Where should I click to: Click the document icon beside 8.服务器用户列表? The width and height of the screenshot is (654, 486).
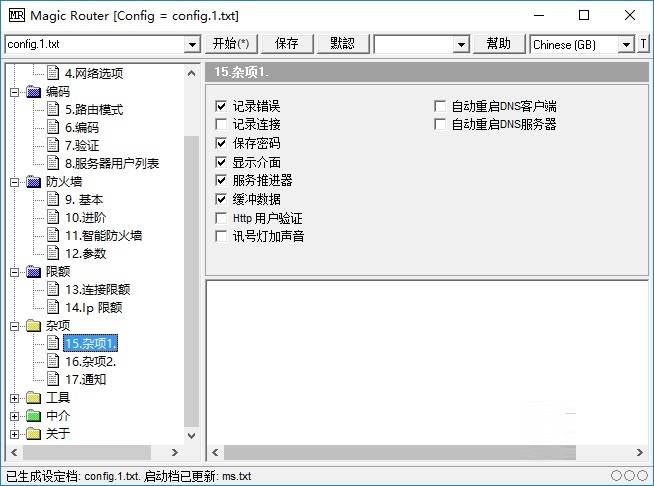pos(53,162)
